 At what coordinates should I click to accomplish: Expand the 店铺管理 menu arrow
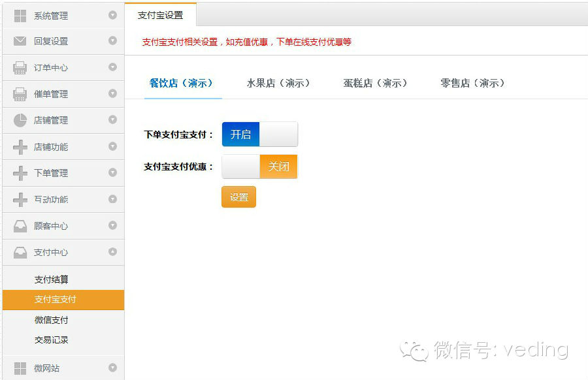112,119
